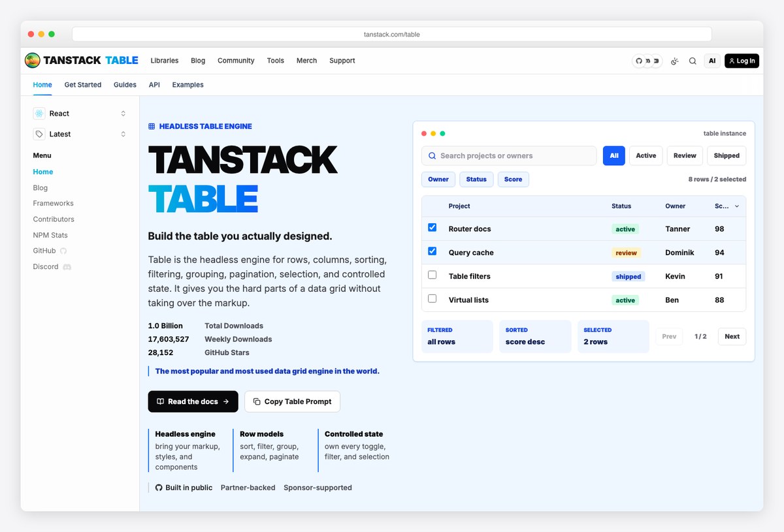The height and width of the screenshot is (532, 784).
Task: Click the user icon on Log In button
Action: pyautogui.click(x=732, y=61)
